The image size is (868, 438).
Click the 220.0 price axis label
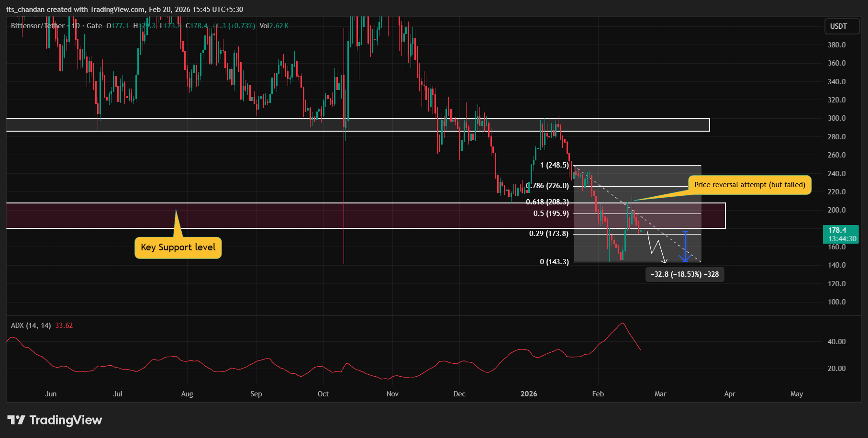tap(837, 192)
